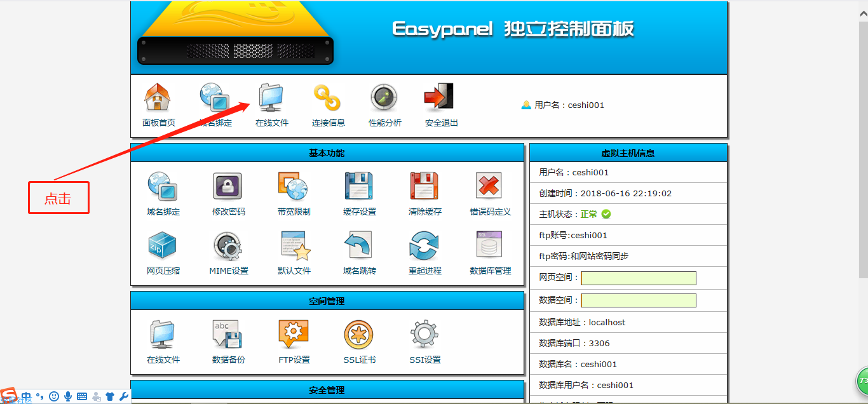868x404 pixels.
Task: Click the 基本功能 section header
Action: [327, 153]
